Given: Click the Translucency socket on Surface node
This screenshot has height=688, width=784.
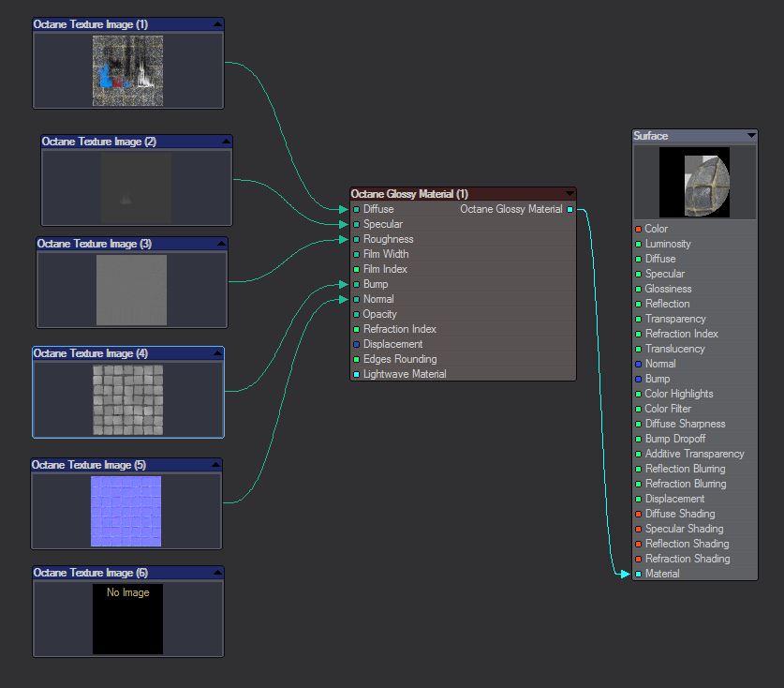Looking at the screenshot, I should [639, 350].
